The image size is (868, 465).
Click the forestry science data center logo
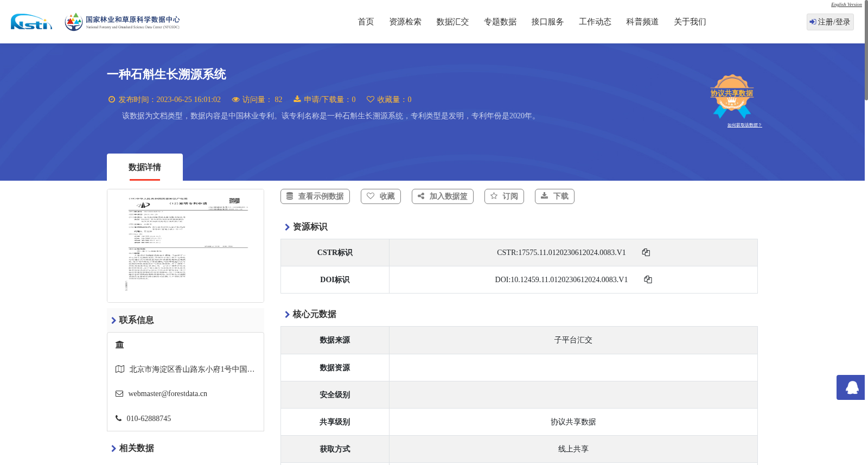[122, 22]
